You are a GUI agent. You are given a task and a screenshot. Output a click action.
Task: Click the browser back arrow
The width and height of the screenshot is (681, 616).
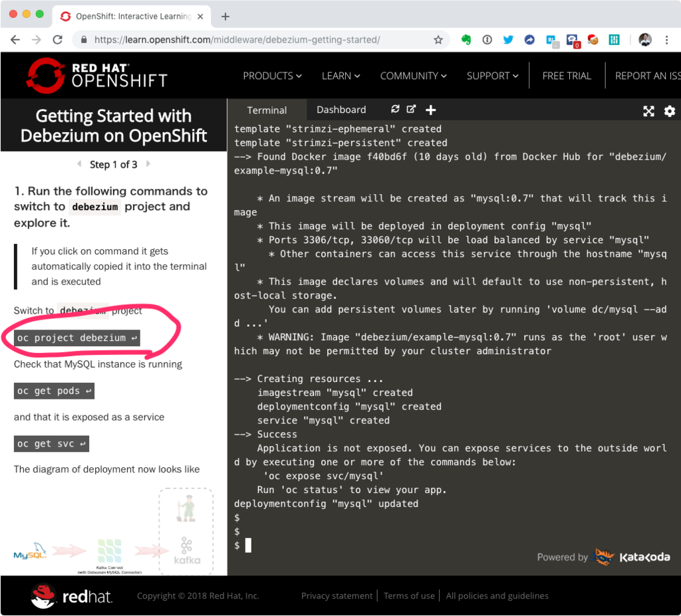[x=15, y=40]
